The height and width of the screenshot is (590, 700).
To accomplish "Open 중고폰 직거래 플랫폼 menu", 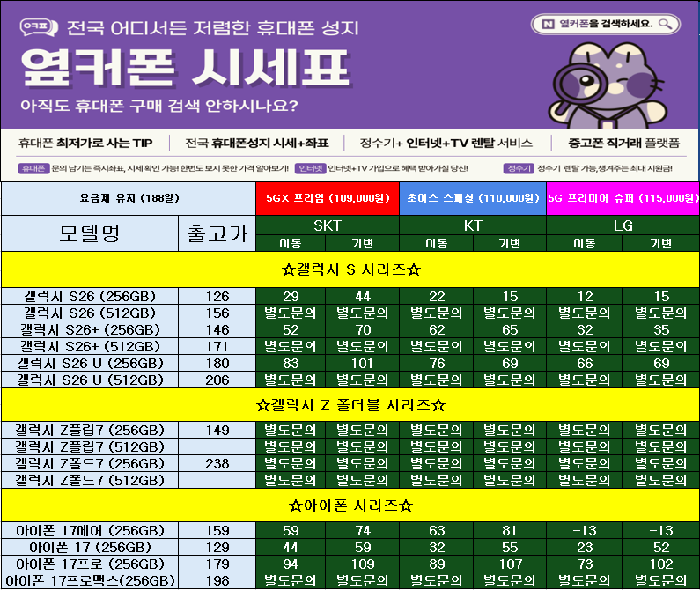I will pos(623,143).
